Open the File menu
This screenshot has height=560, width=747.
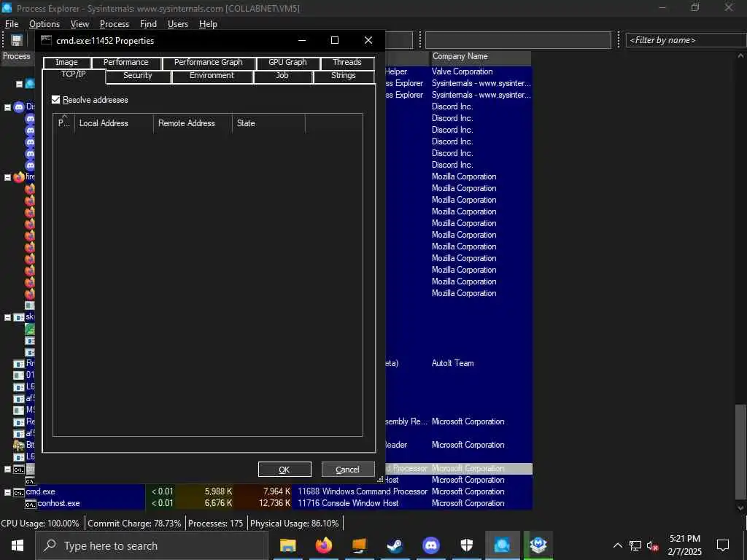pos(12,24)
